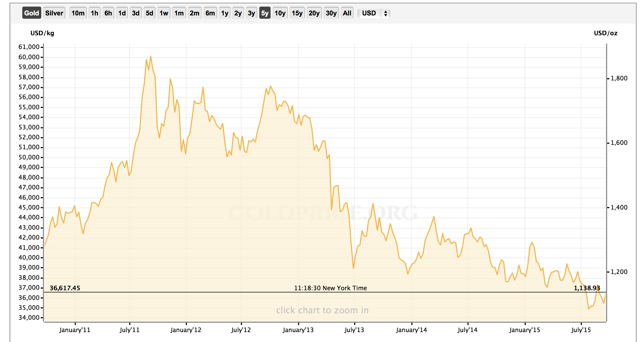Select the 3d time range

tap(136, 13)
